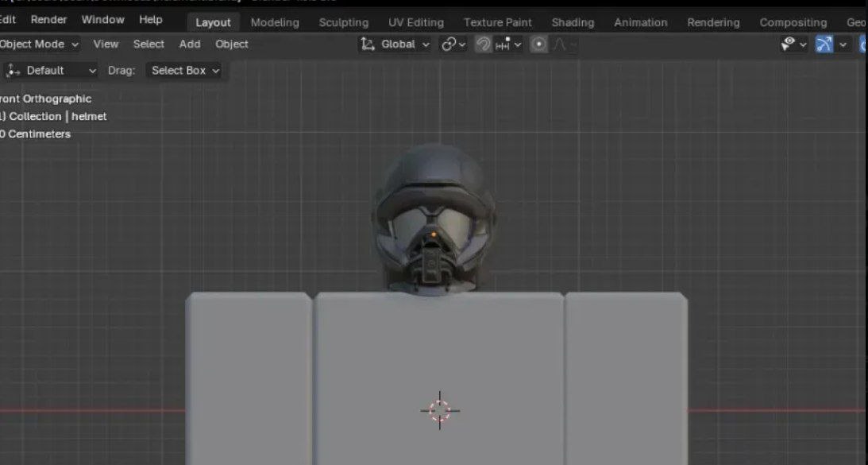Toggle proportional editing
Image resolution: width=868 pixels, height=465 pixels.
(538, 45)
